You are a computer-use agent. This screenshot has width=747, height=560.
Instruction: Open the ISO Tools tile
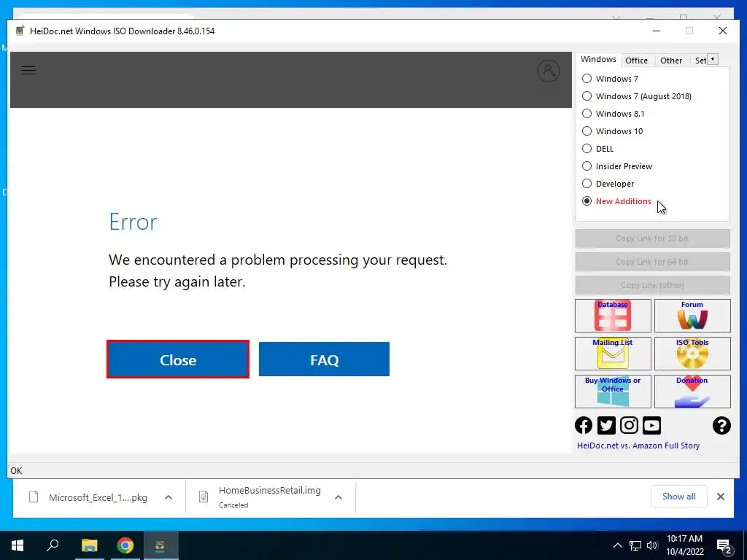(x=692, y=354)
